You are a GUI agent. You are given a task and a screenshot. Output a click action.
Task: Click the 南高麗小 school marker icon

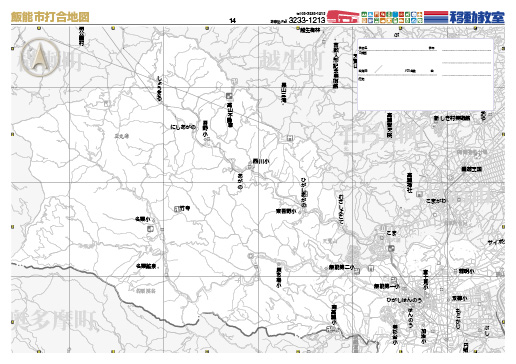(x=331, y=330)
